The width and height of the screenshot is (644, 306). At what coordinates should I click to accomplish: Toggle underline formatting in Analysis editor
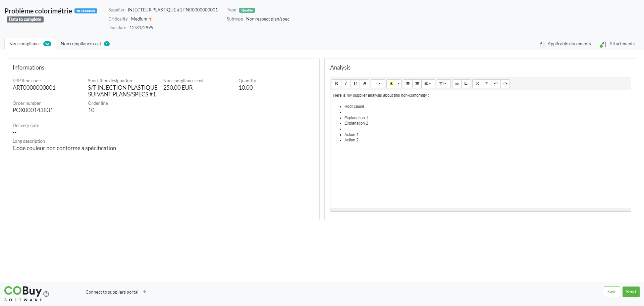pos(355,84)
